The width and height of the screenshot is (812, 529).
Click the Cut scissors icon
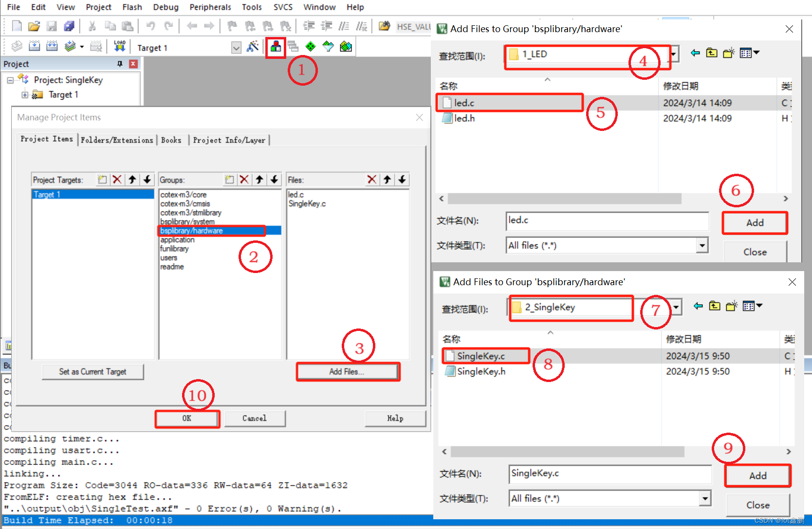(x=92, y=26)
